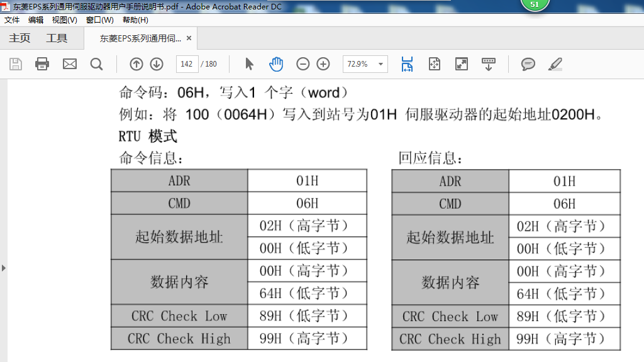Activate the Hand pan tool
This screenshot has width=644, height=362.
(x=276, y=64)
